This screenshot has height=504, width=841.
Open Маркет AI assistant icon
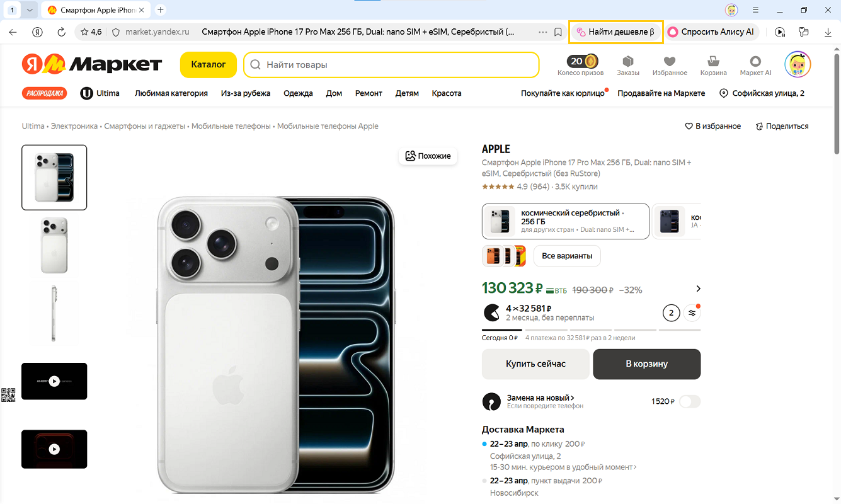755,61
